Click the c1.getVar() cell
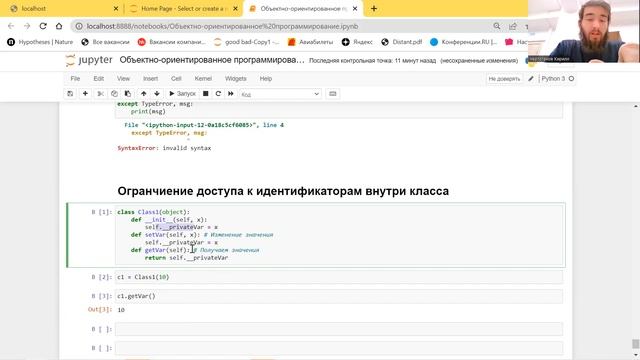Viewport: 640px width, 360px height. point(339,296)
